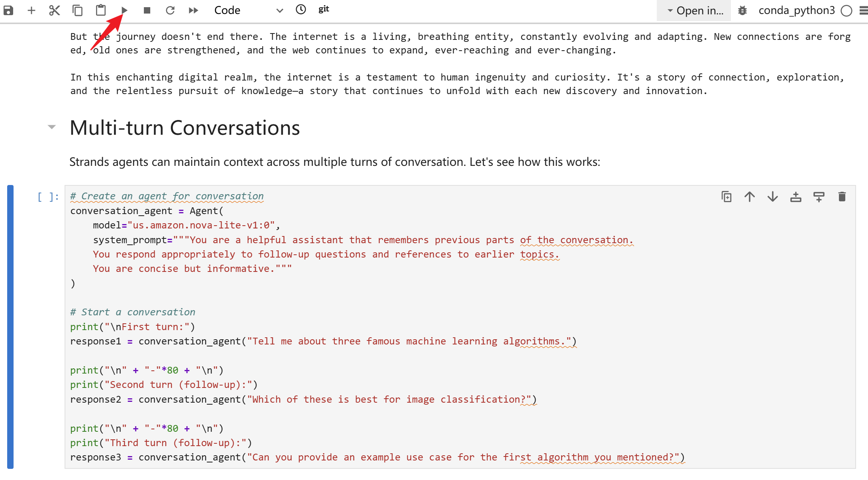Insert a cell above this cell

pyautogui.click(x=796, y=197)
